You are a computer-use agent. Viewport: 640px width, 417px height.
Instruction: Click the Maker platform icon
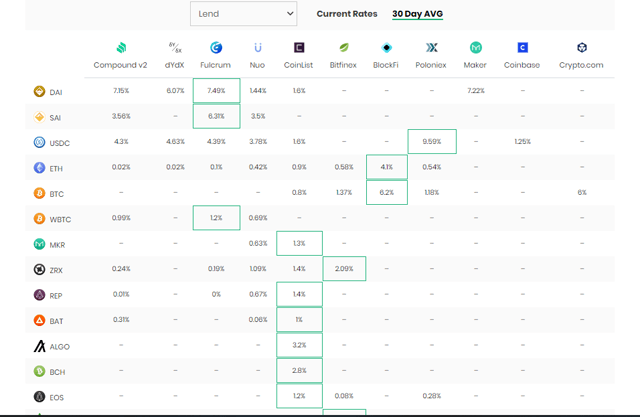pos(476,48)
